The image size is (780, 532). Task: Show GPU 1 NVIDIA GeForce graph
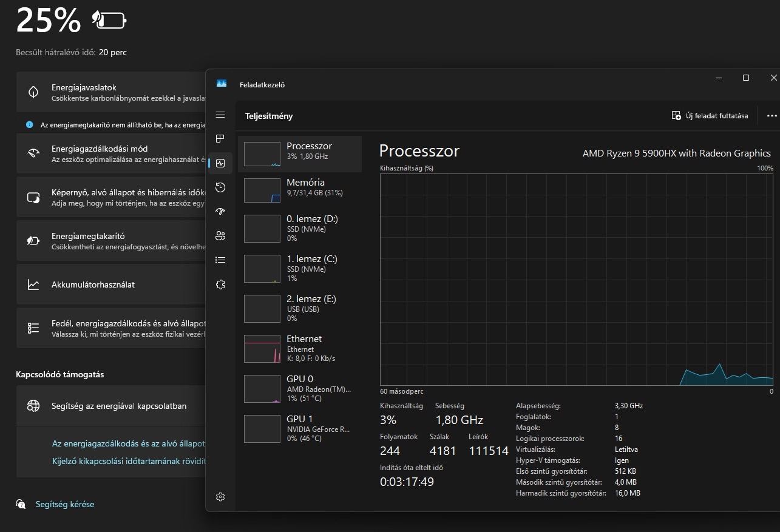tap(299, 428)
